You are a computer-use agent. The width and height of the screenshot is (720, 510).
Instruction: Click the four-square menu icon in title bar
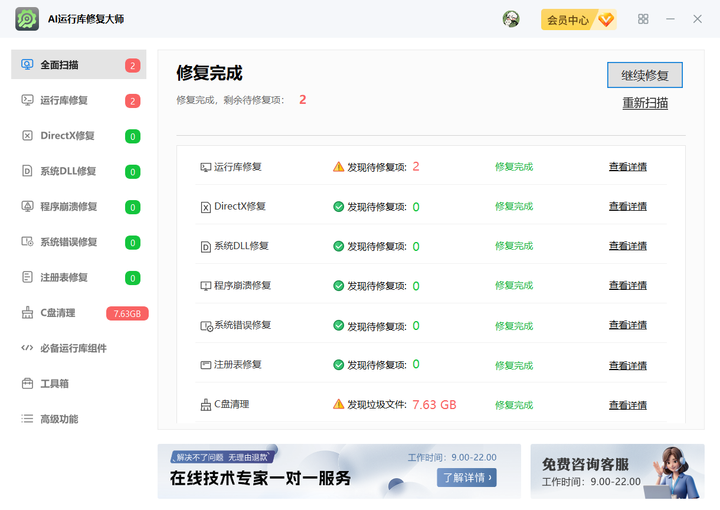pyautogui.click(x=643, y=19)
